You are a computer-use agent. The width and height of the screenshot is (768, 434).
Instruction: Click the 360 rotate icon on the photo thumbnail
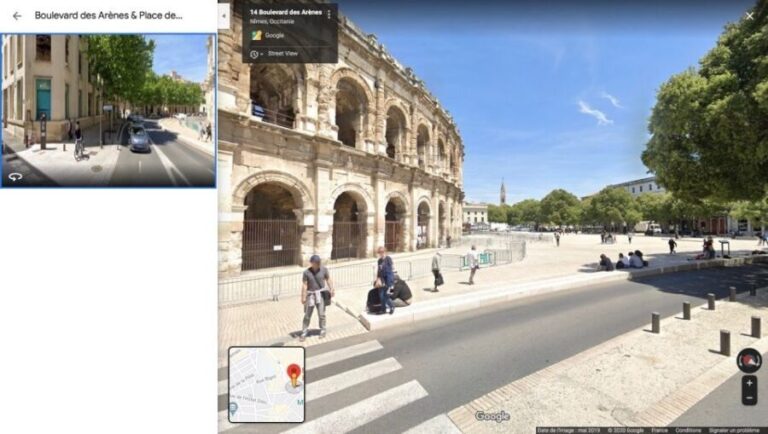point(15,177)
